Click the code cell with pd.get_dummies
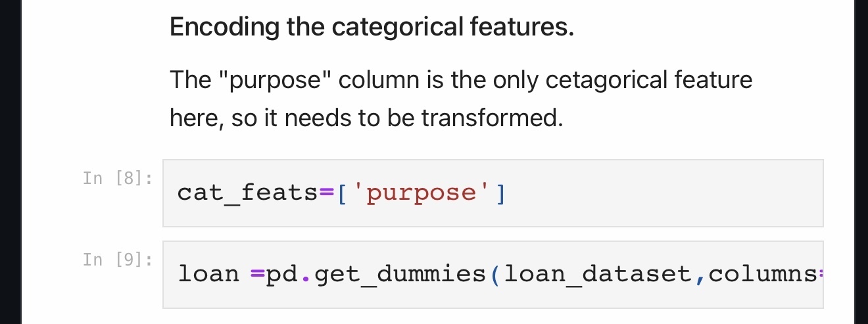This screenshot has height=324, width=868. (493, 274)
